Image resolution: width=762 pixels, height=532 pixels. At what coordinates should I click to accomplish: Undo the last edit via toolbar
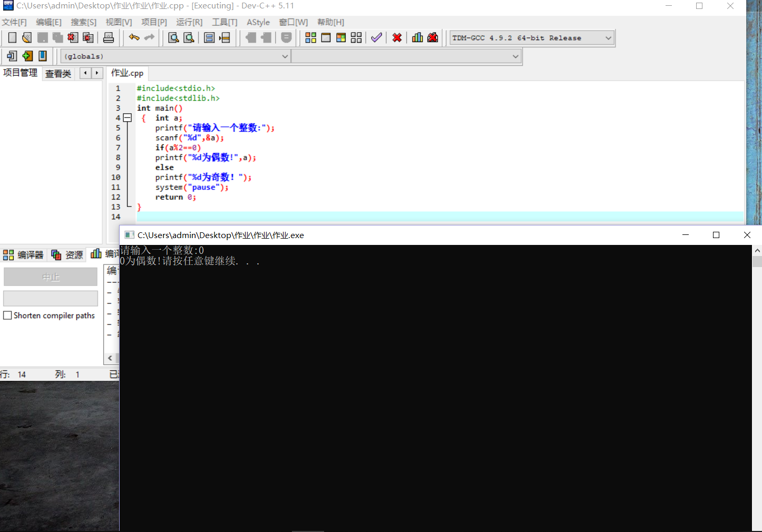pos(134,38)
